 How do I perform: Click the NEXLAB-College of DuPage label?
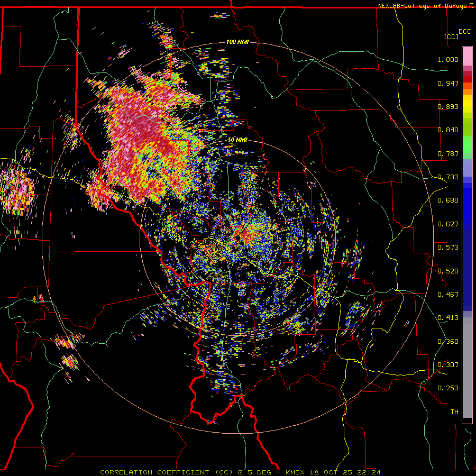423,6
